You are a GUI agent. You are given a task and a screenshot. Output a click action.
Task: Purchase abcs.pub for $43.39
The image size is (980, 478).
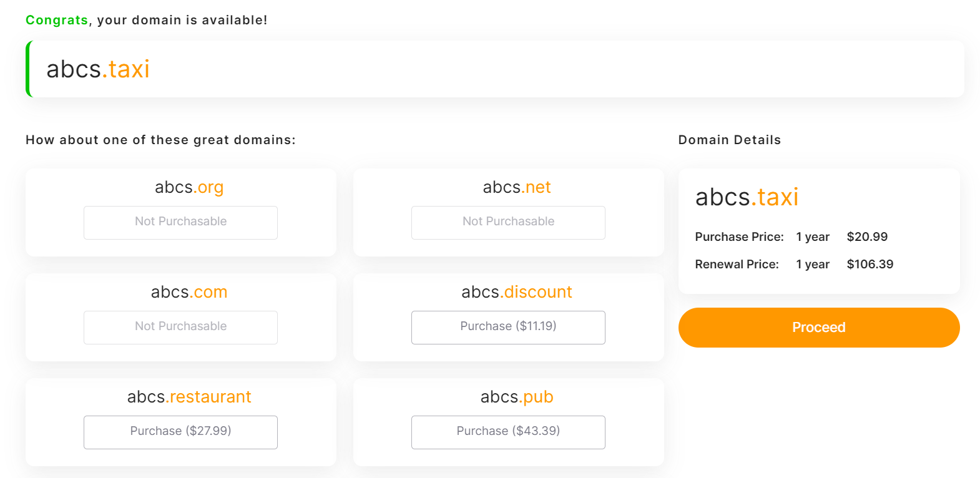click(x=508, y=432)
